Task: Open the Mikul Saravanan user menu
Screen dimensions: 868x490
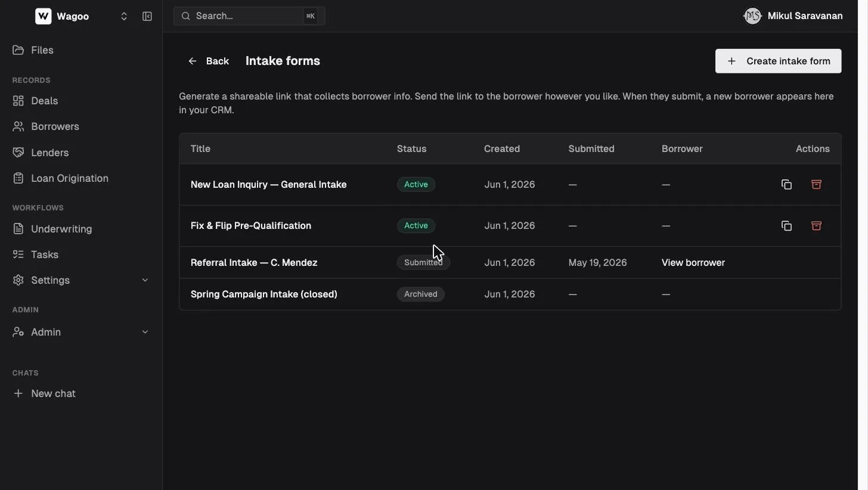Action: pos(793,16)
